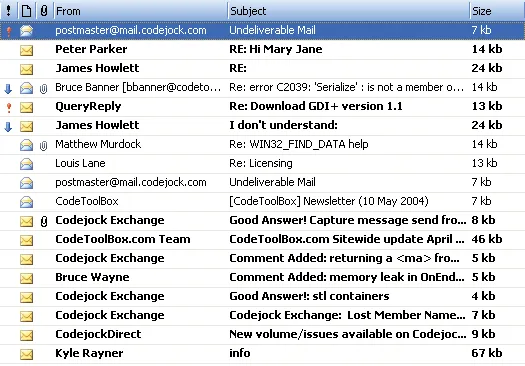Select 'Re: Download GDI+ version 1.1' subject

coord(316,106)
